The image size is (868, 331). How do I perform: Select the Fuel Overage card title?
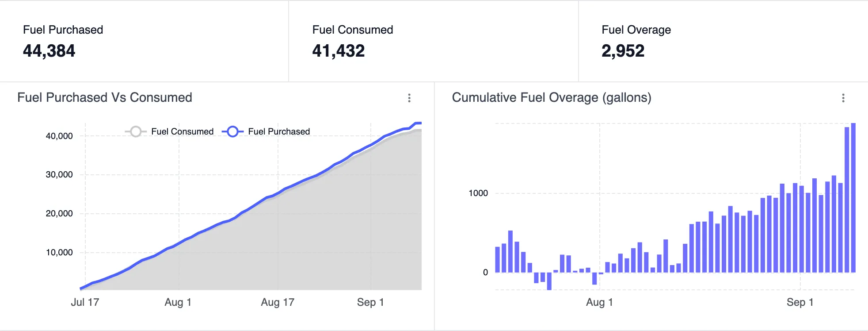636,30
